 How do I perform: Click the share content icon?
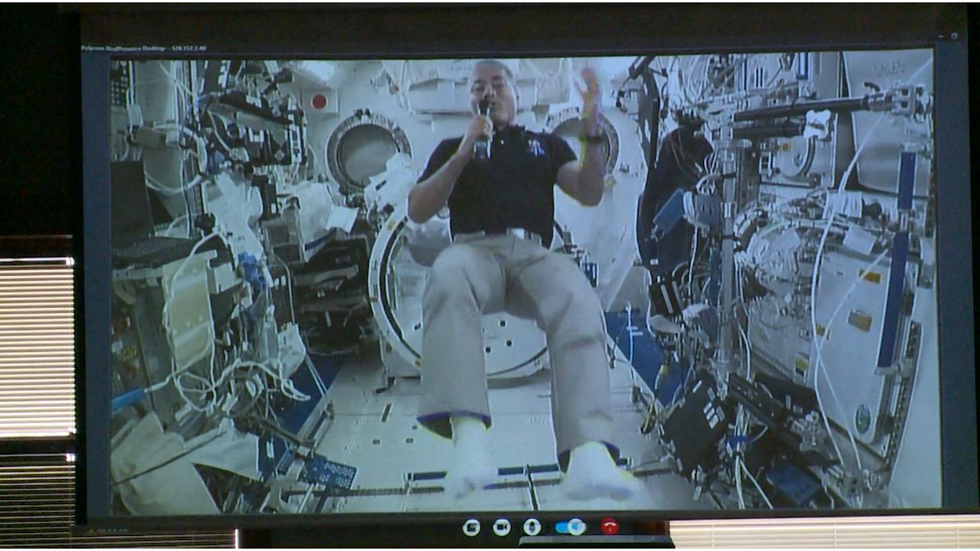click(x=471, y=527)
